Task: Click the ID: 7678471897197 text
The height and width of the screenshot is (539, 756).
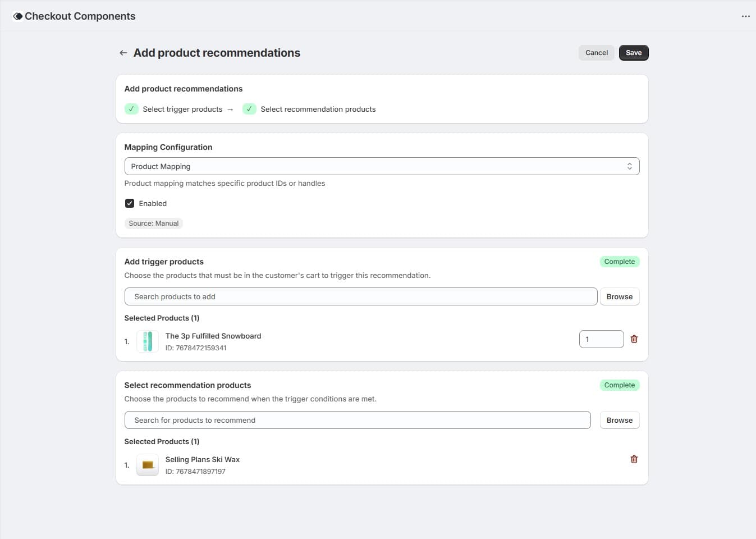Action: coord(195,472)
